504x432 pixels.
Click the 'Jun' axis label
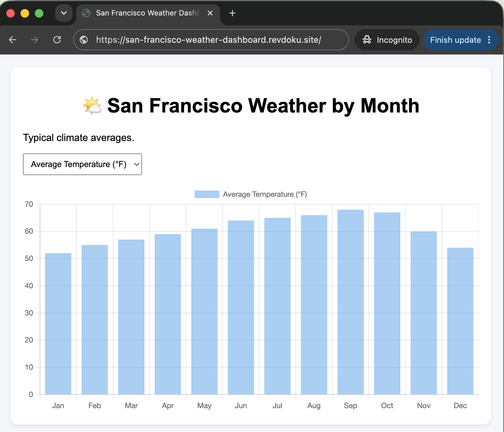click(x=241, y=406)
